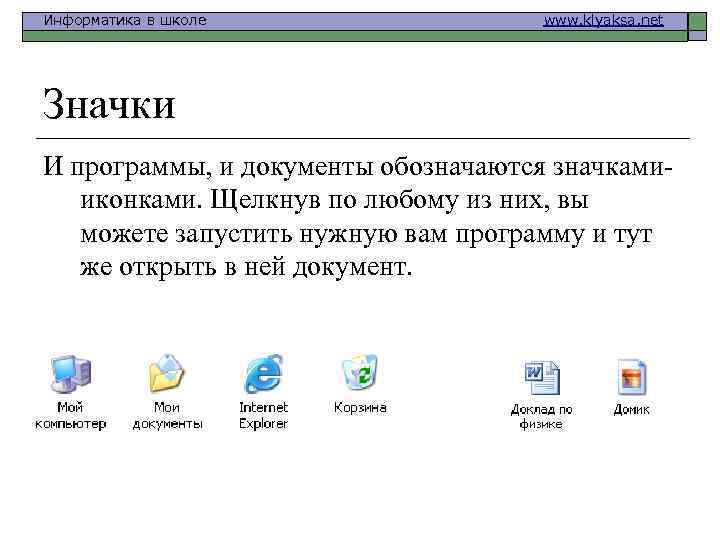This screenshot has width=720, height=540.
Task: Click the Корзина label text
Action: [x=360, y=407]
